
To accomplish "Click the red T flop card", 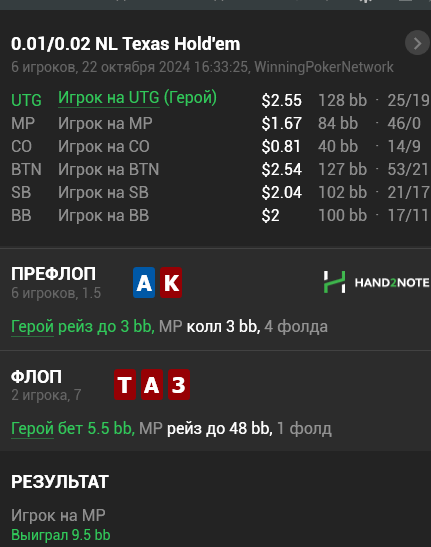I will click(125, 384).
